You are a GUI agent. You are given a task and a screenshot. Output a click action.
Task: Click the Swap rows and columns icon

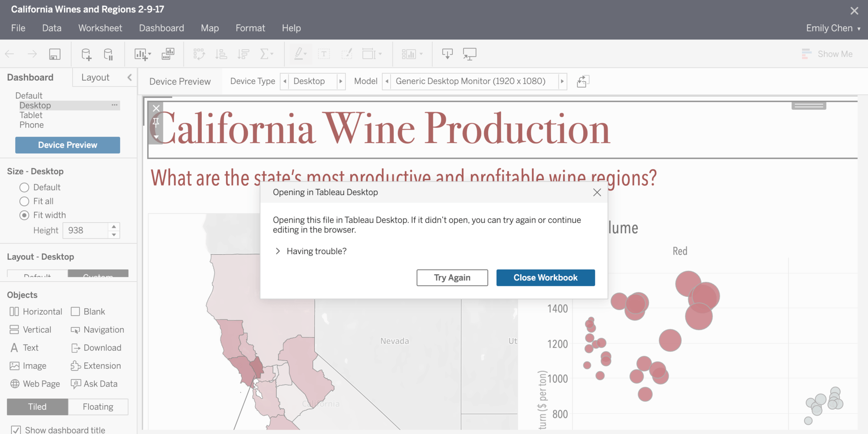point(199,54)
